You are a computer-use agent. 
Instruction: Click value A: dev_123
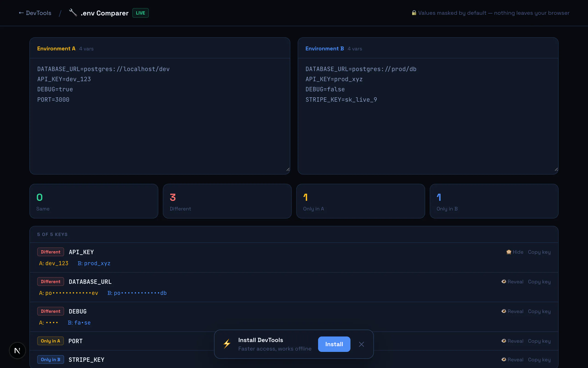54,263
